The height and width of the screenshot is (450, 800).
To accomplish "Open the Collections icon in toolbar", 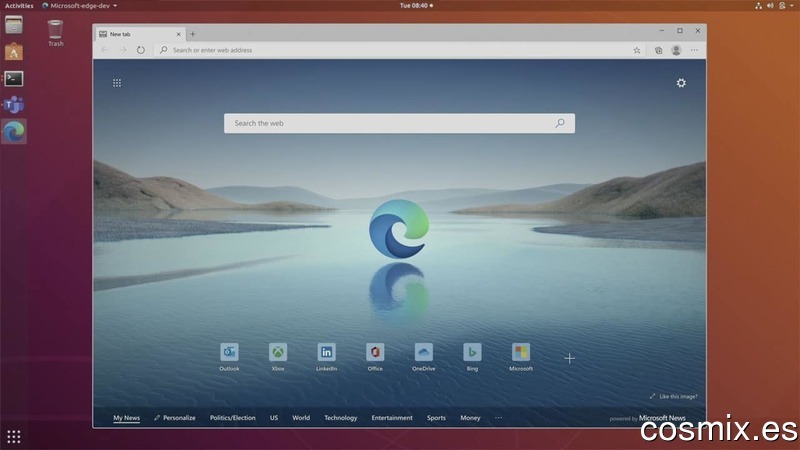I will tap(659, 50).
